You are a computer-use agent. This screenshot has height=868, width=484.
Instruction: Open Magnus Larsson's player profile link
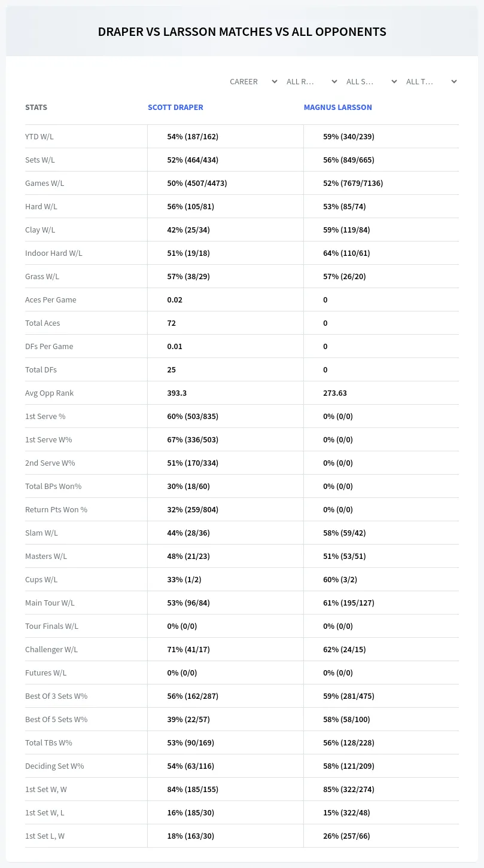337,108
